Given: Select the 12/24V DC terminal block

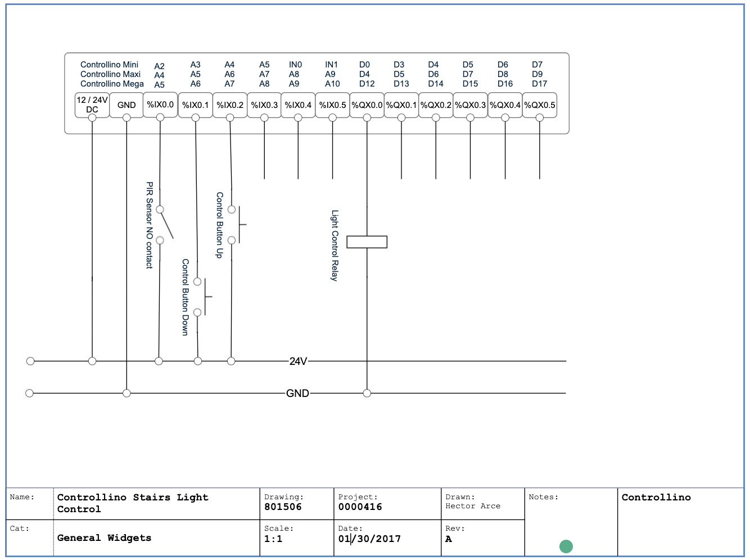Looking at the screenshot, I should pos(92,105).
